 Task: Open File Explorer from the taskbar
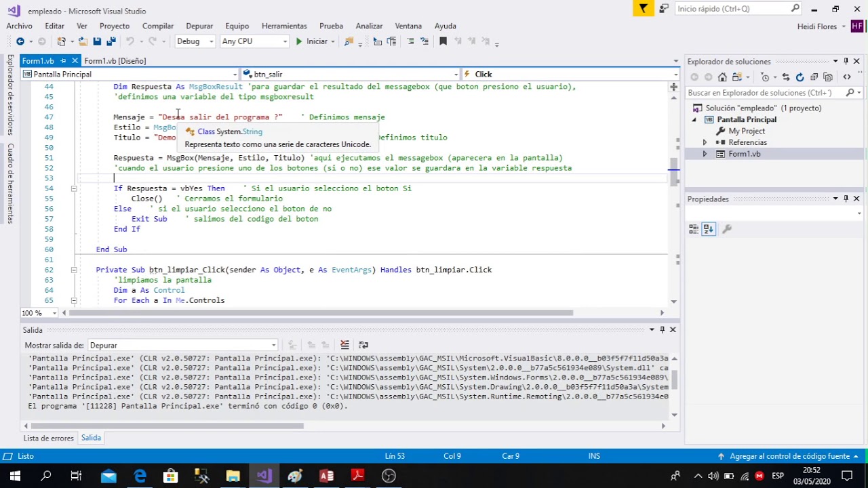pyautogui.click(x=233, y=476)
